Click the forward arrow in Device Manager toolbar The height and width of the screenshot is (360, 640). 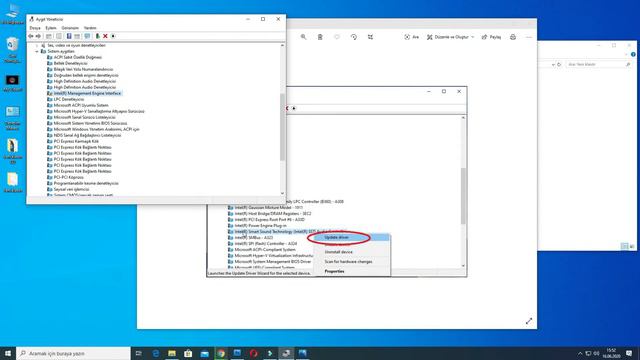pos(38,36)
